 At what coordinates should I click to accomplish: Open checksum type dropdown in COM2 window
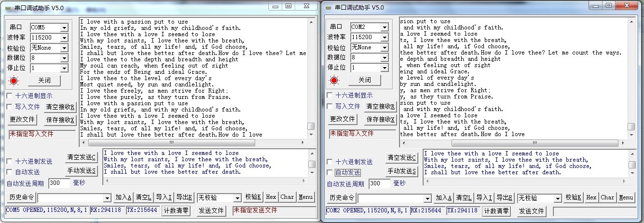tap(557, 198)
